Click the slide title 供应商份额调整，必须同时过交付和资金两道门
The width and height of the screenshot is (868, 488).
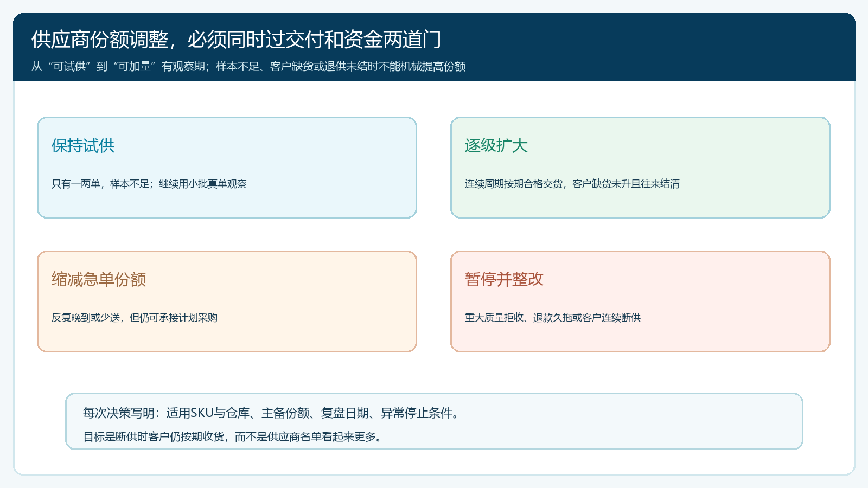(237, 40)
